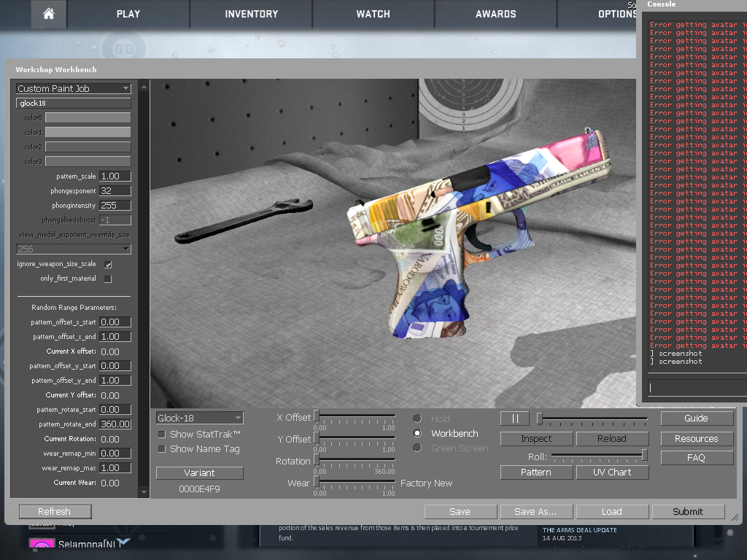Viewport: 747px width, 560px height.
Task: Open the Guide
Action: 697,418
